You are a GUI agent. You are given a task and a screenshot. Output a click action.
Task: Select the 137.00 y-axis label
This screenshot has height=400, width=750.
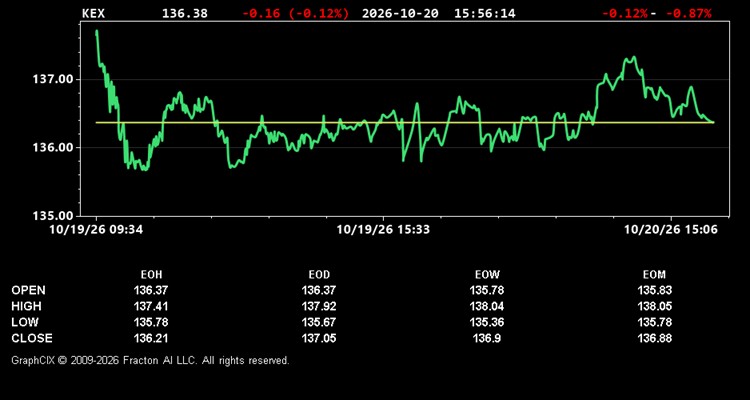(x=54, y=79)
